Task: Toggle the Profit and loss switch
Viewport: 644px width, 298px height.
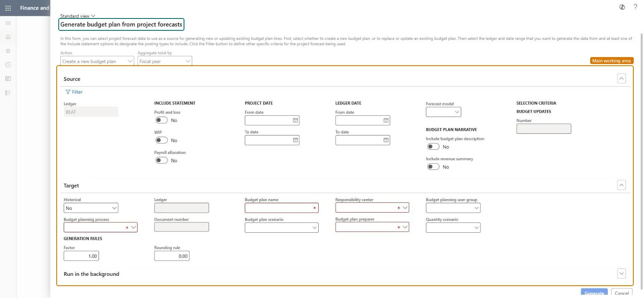Action: 161,120
